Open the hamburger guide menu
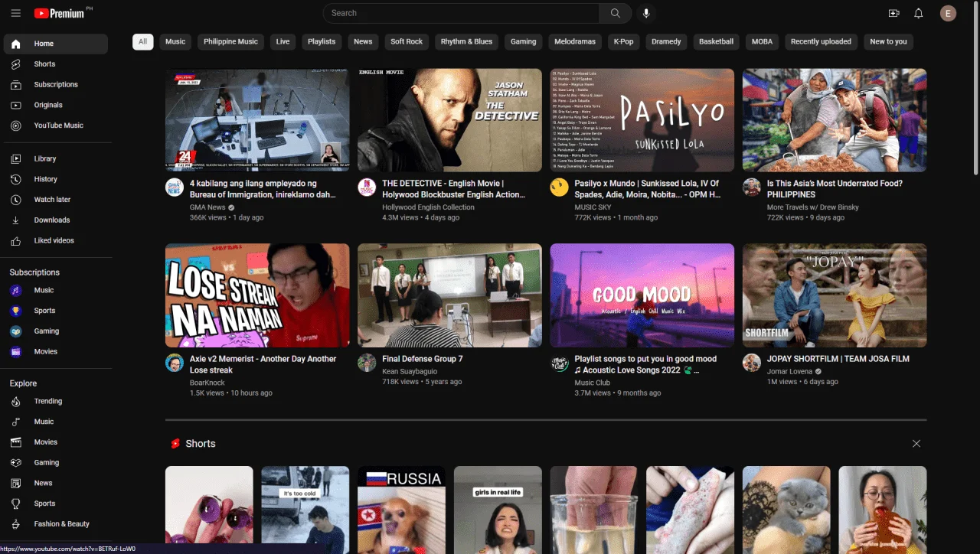Image resolution: width=980 pixels, height=554 pixels. coord(16,13)
